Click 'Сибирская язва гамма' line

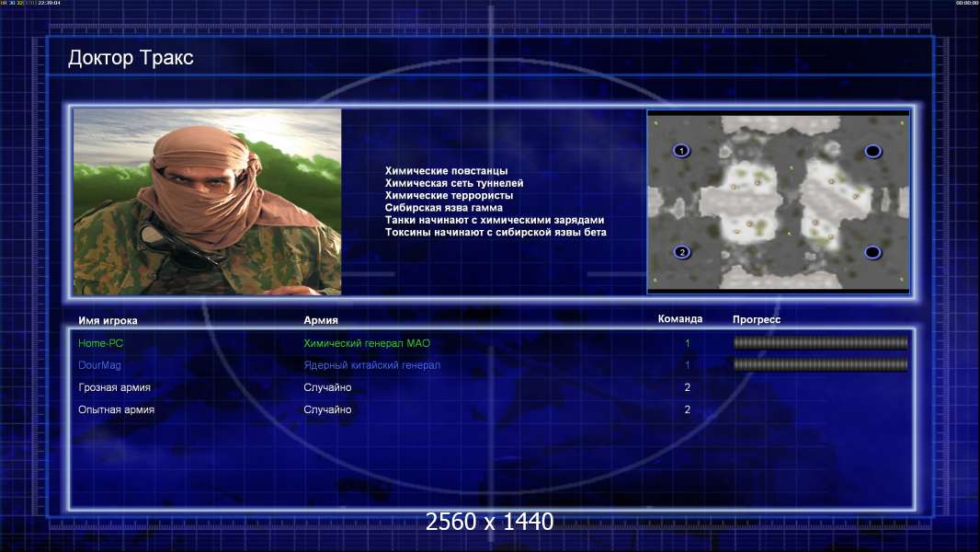pyautogui.click(x=444, y=208)
